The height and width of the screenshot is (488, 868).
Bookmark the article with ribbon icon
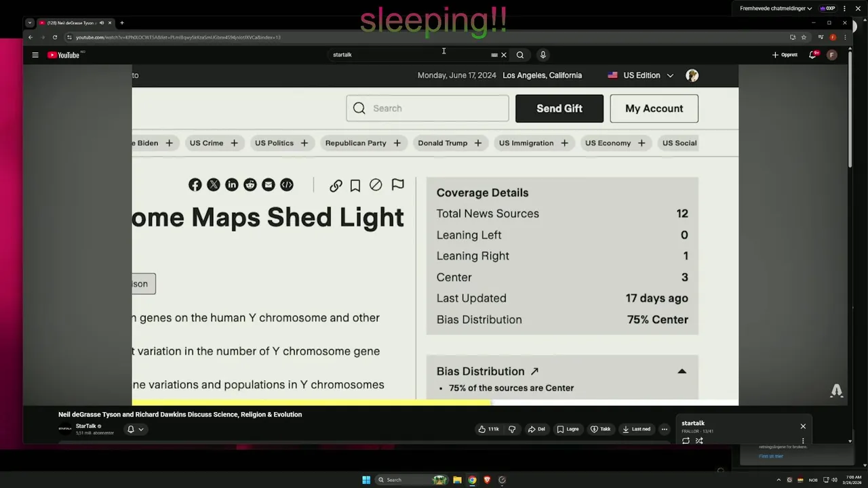pyautogui.click(x=355, y=186)
